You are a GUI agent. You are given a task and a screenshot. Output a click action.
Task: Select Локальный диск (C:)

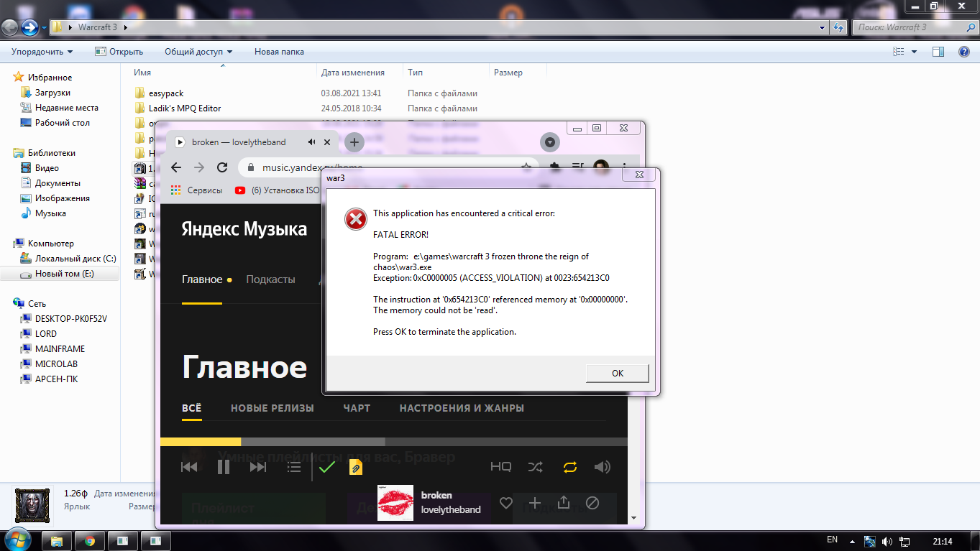pyautogui.click(x=75, y=259)
